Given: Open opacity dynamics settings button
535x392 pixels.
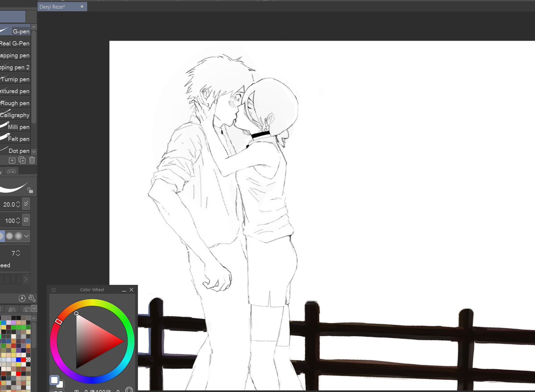Looking at the screenshot, I should [x=26, y=220].
